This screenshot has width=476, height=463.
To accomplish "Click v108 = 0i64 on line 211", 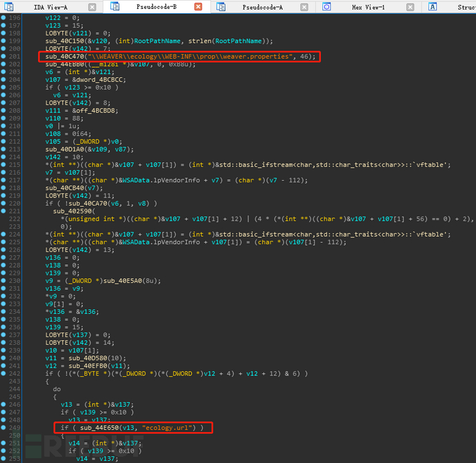I will (68, 134).
